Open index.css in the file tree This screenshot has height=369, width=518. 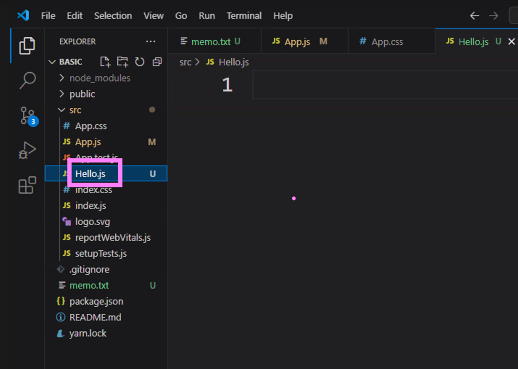[106, 190]
